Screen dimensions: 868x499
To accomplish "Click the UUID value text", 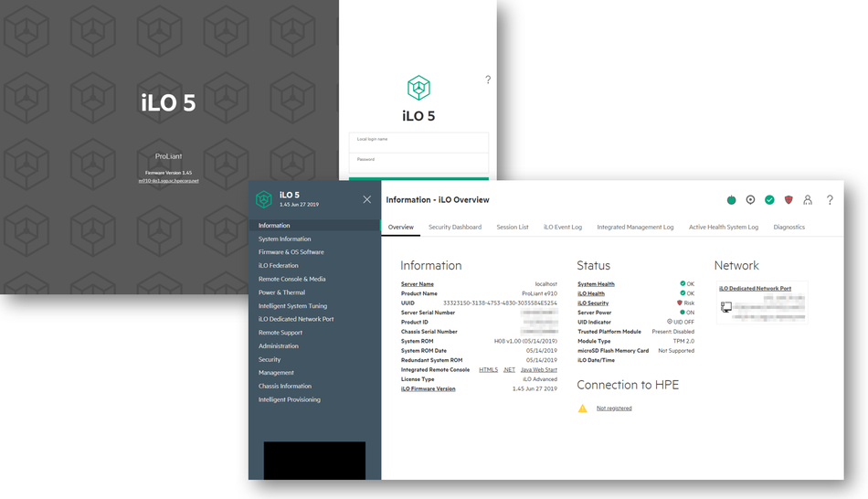I will pos(500,303).
